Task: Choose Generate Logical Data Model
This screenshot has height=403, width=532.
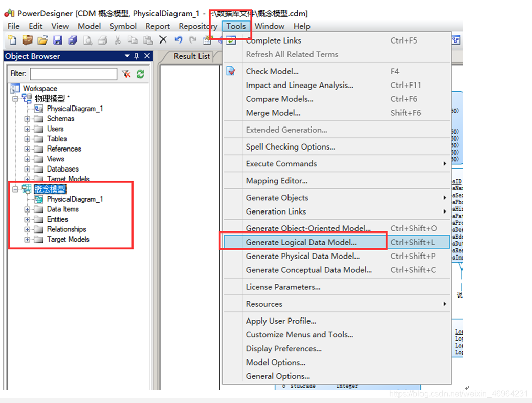Action: click(x=337, y=242)
